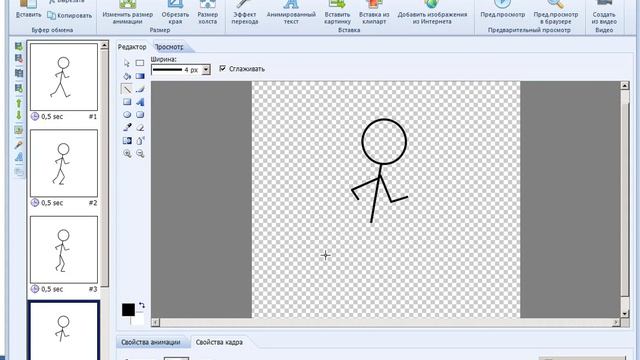
Task: Switch to the Просмотр tab
Action: 169,47
